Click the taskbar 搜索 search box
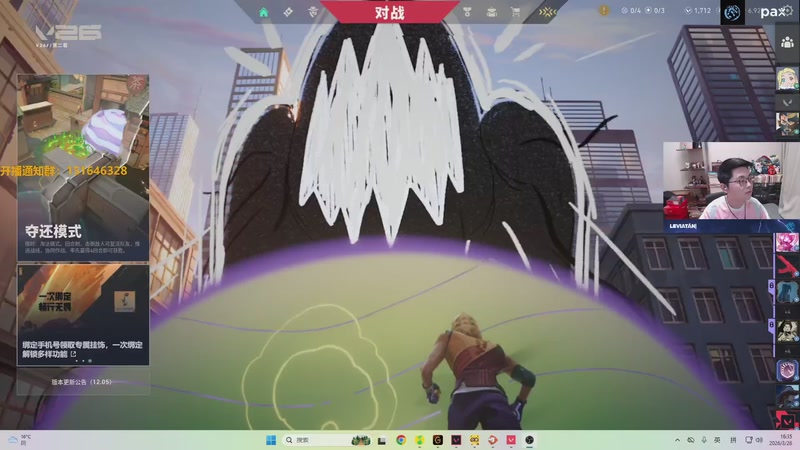The height and width of the screenshot is (450, 800). (327, 440)
